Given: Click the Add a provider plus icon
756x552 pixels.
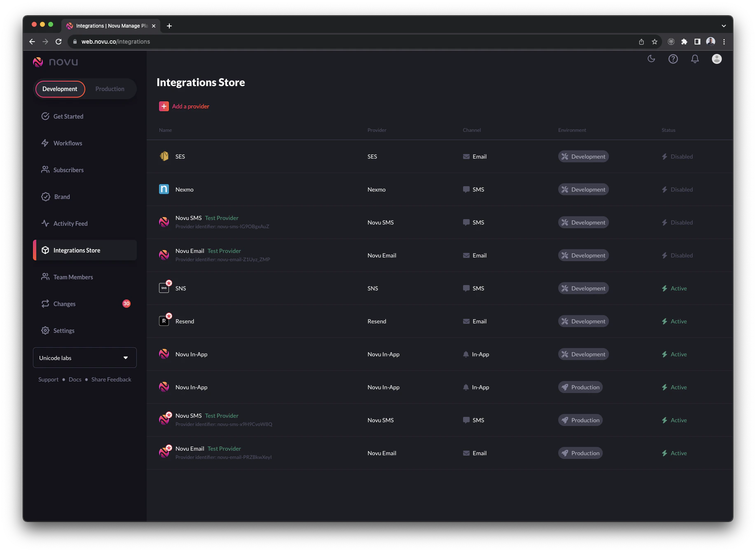Looking at the screenshot, I should [x=164, y=106].
